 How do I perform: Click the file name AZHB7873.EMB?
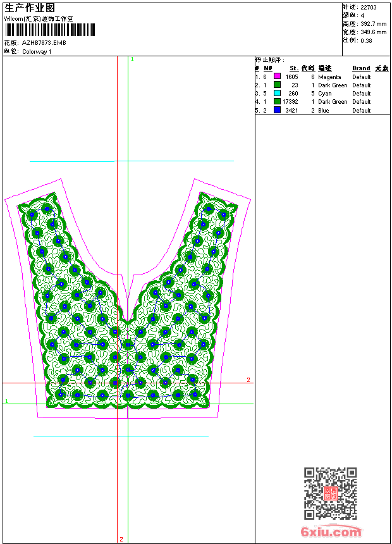pos(44,43)
